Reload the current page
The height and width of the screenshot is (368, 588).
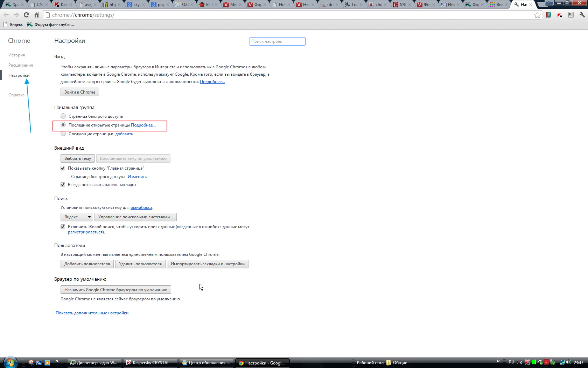click(x=26, y=15)
